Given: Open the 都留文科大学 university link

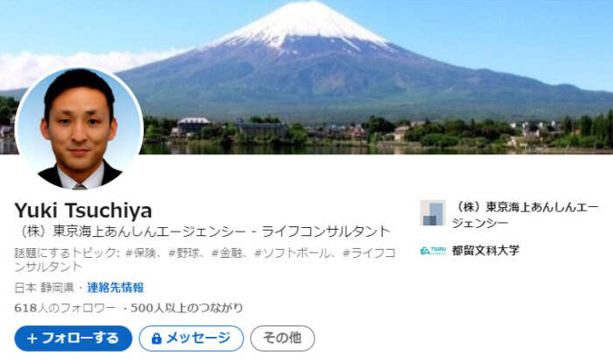Looking at the screenshot, I should click(x=485, y=250).
